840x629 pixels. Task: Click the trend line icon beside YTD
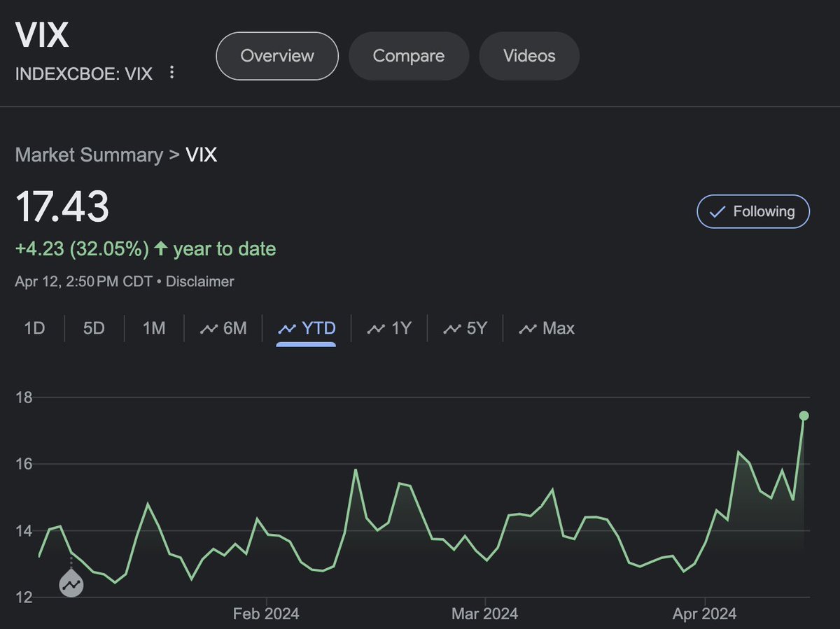[x=287, y=328]
